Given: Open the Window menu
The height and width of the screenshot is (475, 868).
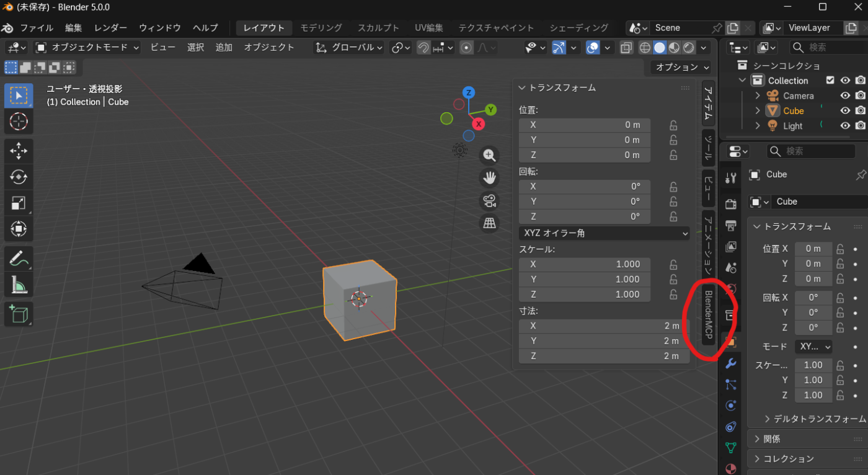Looking at the screenshot, I should (160, 28).
